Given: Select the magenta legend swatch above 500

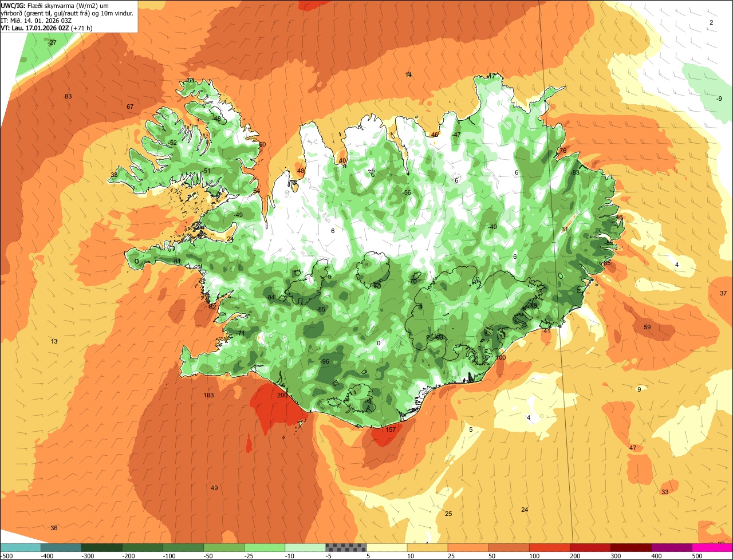Looking at the screenshot, I should (x=712, y=547).
